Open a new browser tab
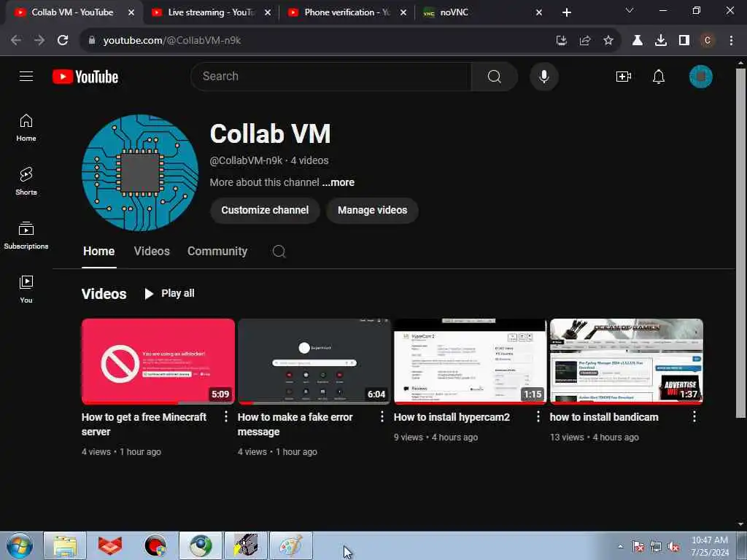747x560 pixels. click(566, 12)
